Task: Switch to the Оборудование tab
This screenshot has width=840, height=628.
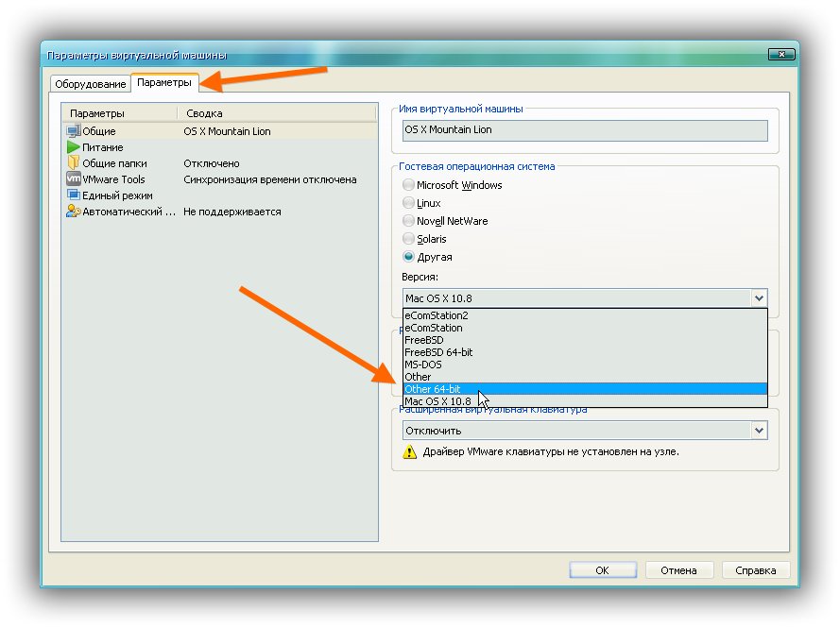Action: click(91, 84)
